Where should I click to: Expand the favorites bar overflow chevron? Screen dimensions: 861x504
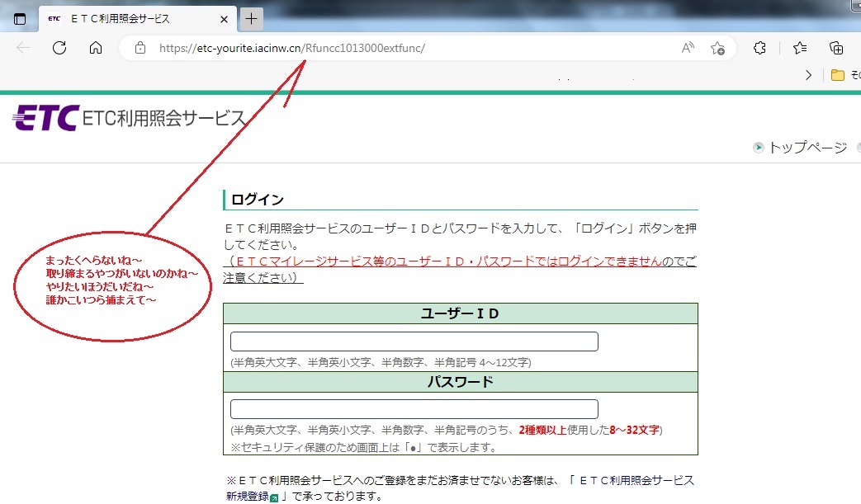click(808, 75)
